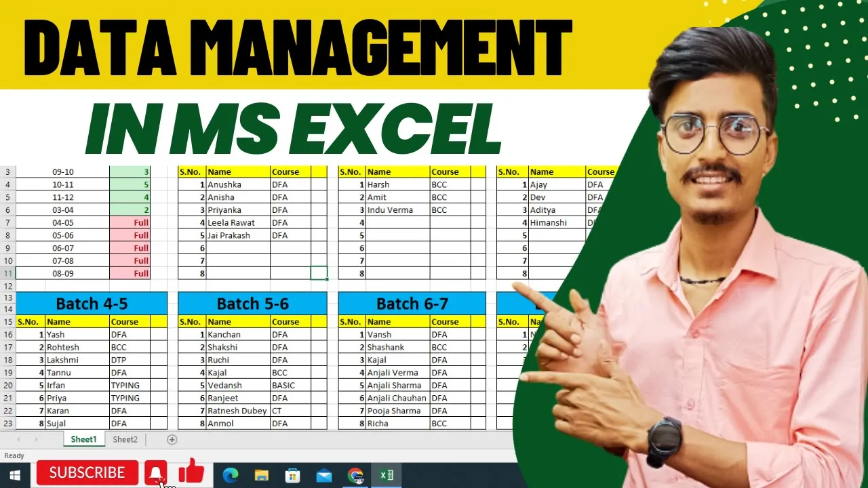The height and width of the screenshot is (488, 868).
Task: Select the Name header under Batch 4-5
Action: [77, 322]
